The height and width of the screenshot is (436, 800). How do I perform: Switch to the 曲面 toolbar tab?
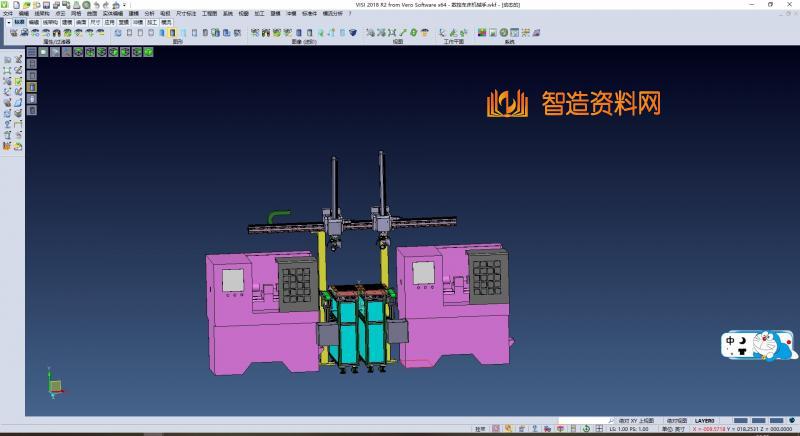[81, 21]
